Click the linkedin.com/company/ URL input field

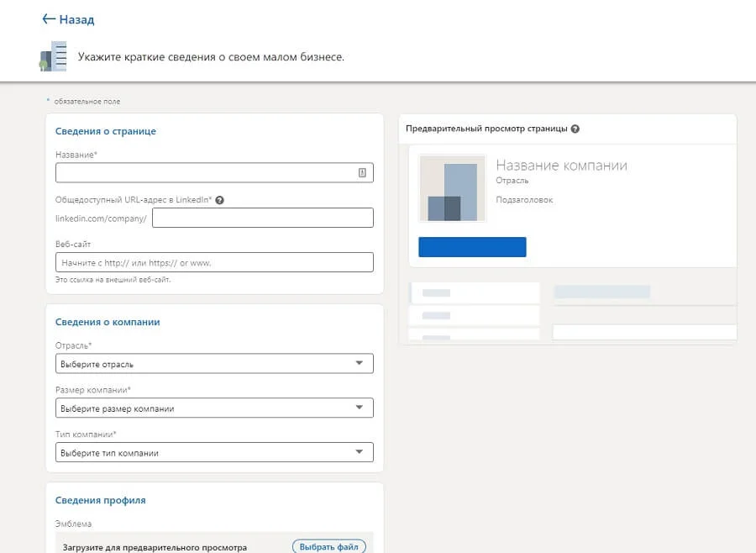tap(262, 219)
